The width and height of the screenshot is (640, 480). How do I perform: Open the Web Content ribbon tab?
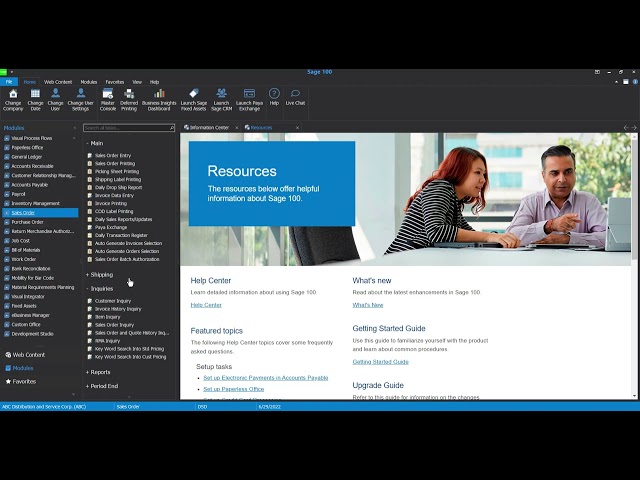click(58, 82)
